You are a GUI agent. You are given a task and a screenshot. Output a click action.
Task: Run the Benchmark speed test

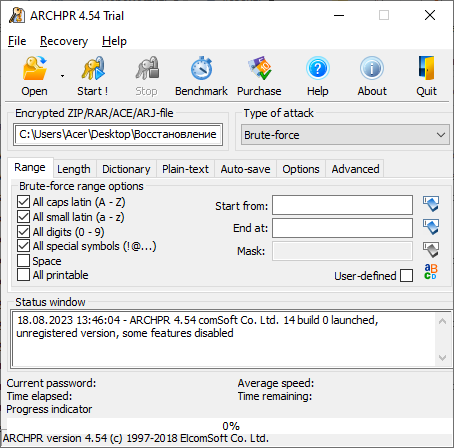(x=201, y=76)
